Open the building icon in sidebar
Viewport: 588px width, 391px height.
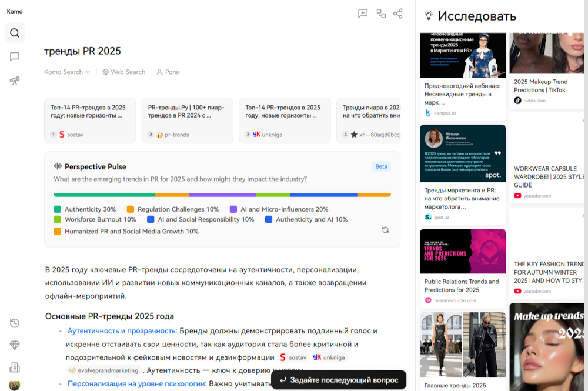pos(15,367)
